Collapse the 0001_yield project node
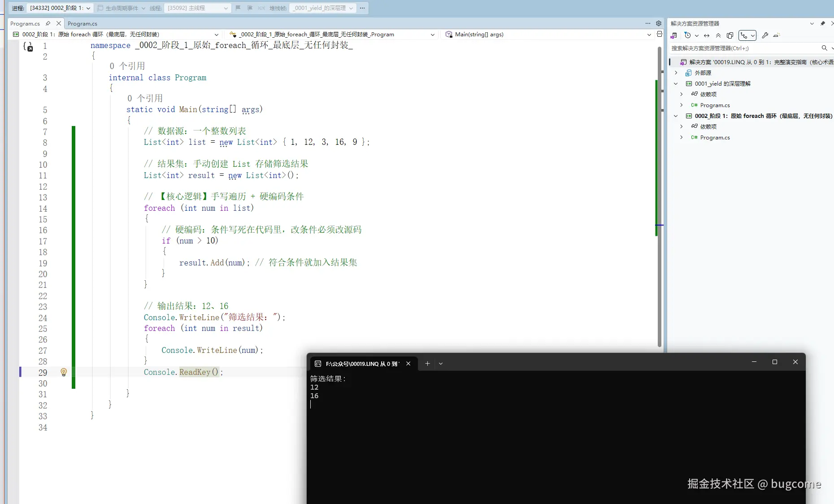 point(676,83)
